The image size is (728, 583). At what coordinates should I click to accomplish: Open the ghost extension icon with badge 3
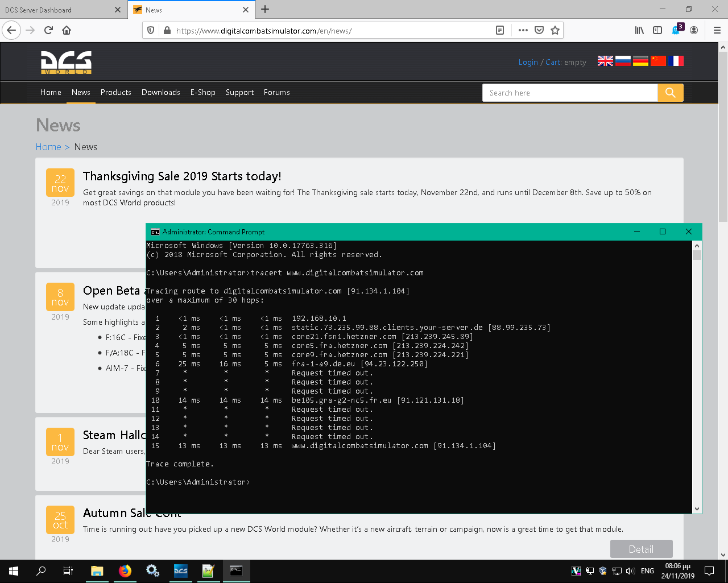[x=677, y=30]
